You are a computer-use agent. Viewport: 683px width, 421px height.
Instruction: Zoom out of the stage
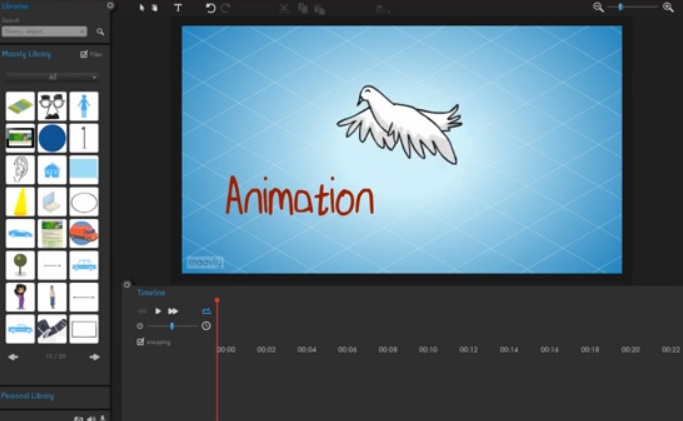point(598,7)
